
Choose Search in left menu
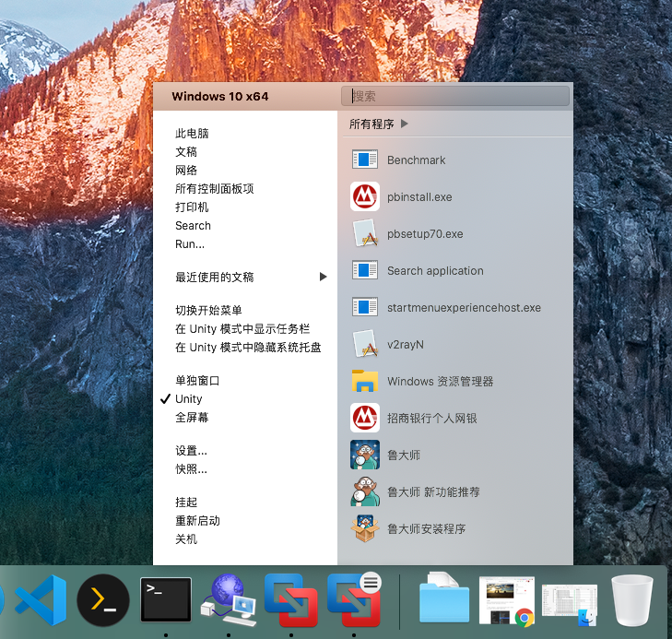193,225
